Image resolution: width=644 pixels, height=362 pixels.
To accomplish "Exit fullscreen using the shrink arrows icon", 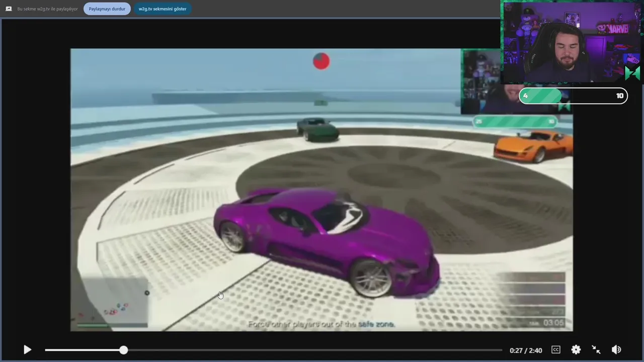I will pyautogui.click(x=596, y=350).
